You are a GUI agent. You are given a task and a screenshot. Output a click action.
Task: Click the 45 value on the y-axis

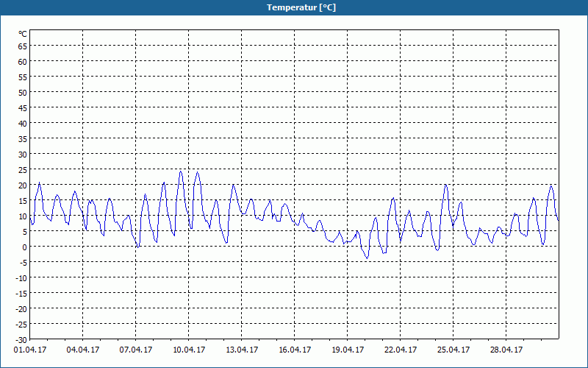coord(23,107)
